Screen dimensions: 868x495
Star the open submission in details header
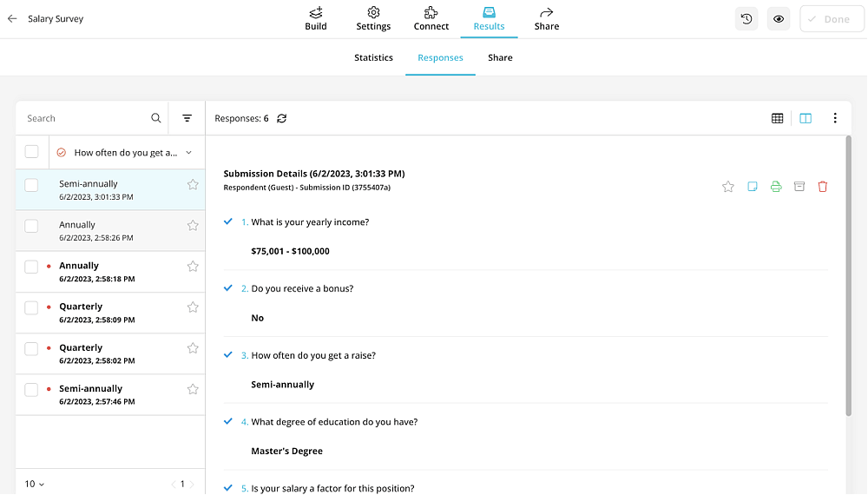[728, 187]
